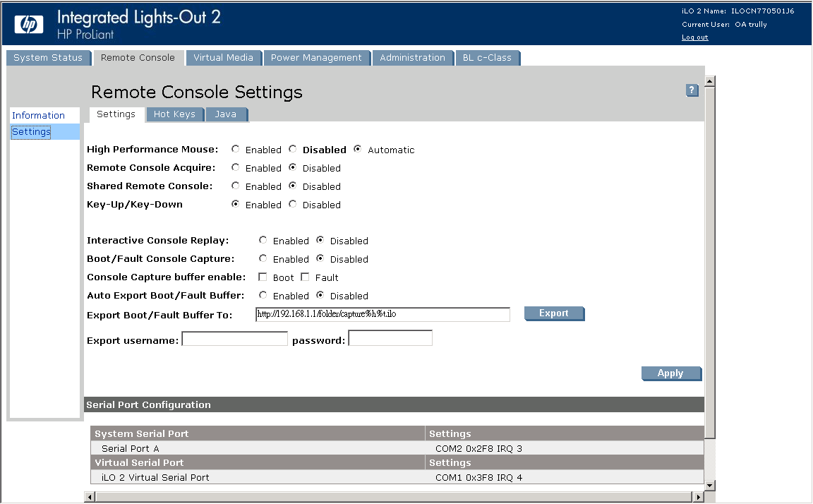Open the Power Management tab

click(316, 58)
